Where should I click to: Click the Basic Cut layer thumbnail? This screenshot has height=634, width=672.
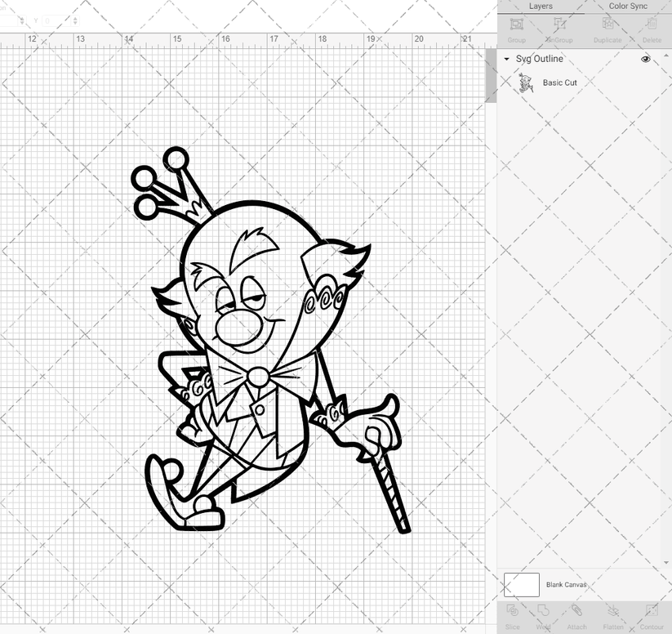[x=527, y=83]
